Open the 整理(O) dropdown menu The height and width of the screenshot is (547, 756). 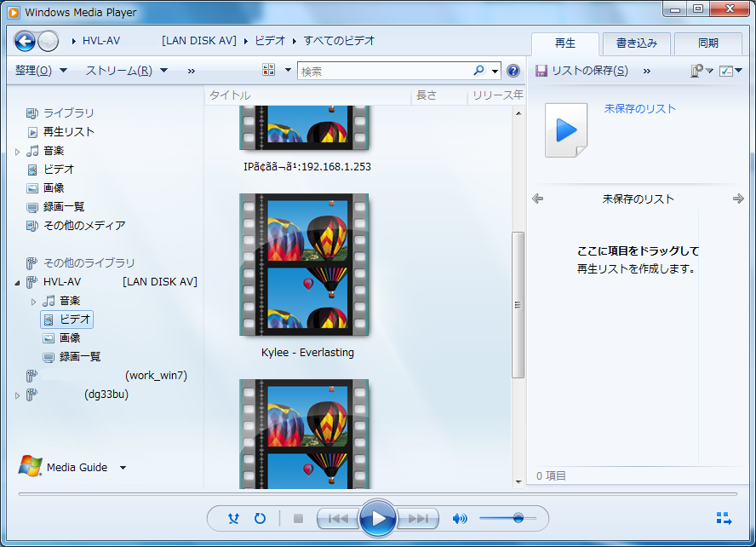click(x=41, y=71)
